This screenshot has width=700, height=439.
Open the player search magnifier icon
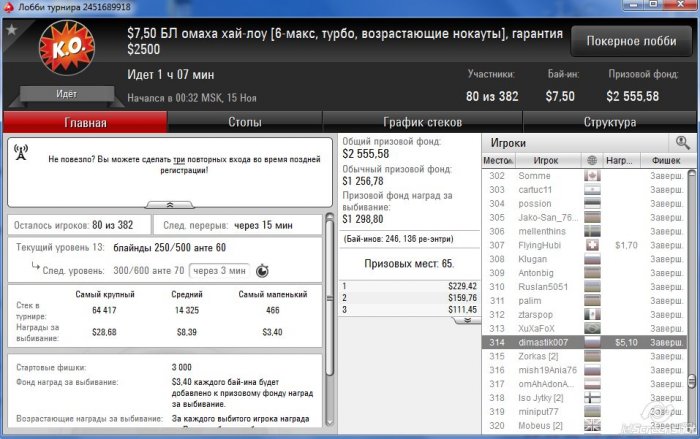(682, 143)
